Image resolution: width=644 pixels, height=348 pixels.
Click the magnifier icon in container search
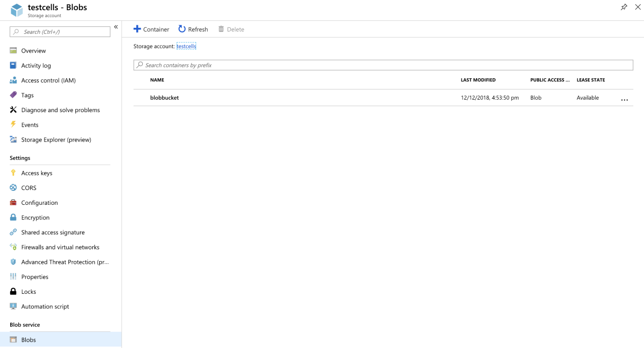tap(140, 65)
